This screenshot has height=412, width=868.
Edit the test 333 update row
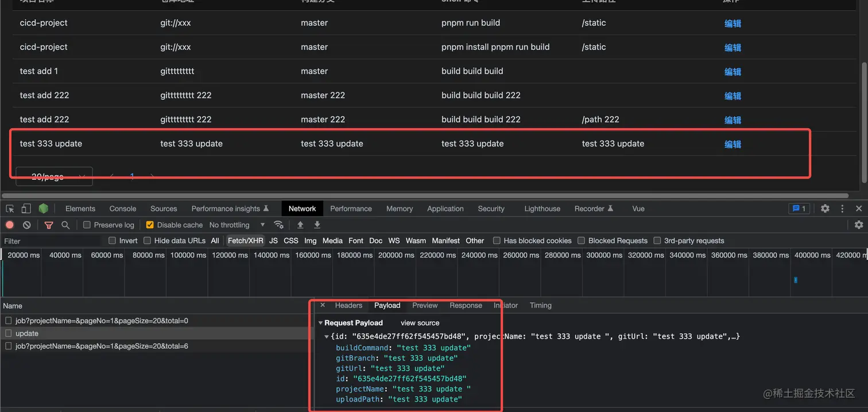click(733, 144)
